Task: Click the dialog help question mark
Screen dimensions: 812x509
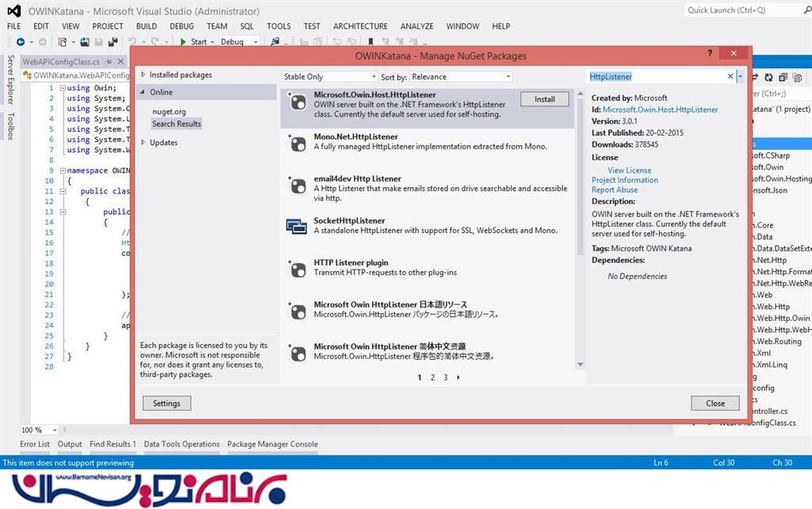Action: point(710,54)
